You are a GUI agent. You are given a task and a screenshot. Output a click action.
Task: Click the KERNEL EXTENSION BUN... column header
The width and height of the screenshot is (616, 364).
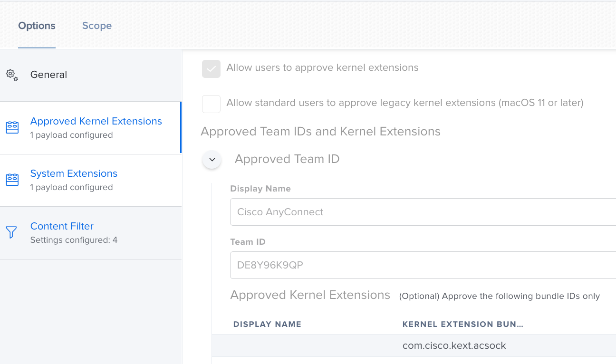pos(463,324)
